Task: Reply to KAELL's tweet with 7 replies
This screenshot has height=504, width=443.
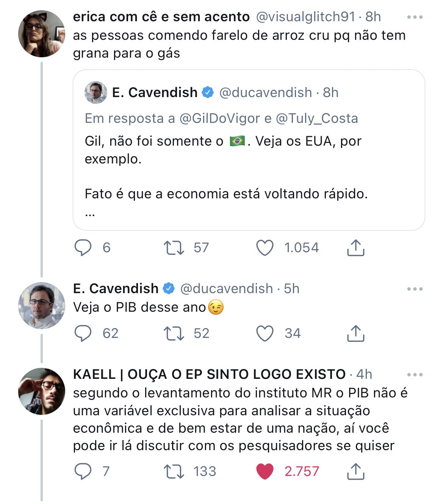Action: click(83, 471)
